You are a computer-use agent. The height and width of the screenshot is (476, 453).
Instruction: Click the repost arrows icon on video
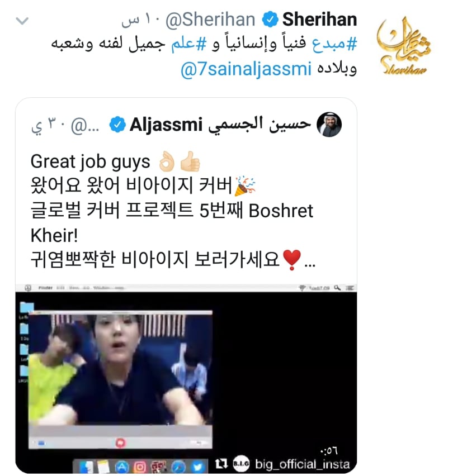(x=220, y=464)
